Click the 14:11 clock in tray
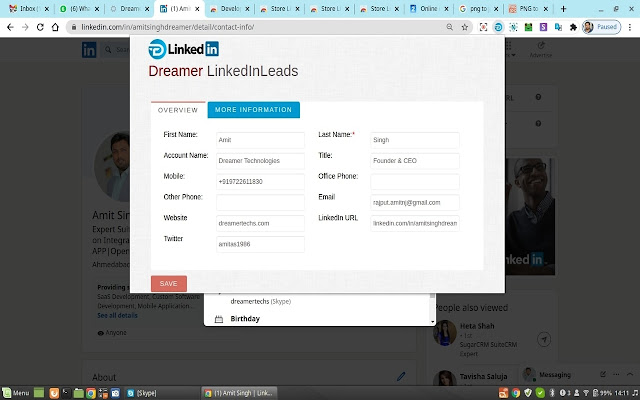The height and width of the screenshot is (400, 640). (622, 393)
